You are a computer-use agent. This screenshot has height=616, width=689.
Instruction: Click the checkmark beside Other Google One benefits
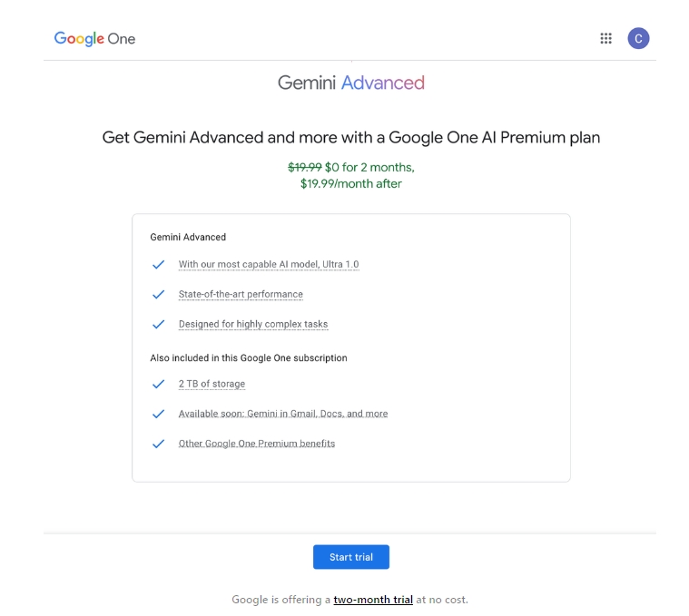pyautogui.click(x=158, y=444)
